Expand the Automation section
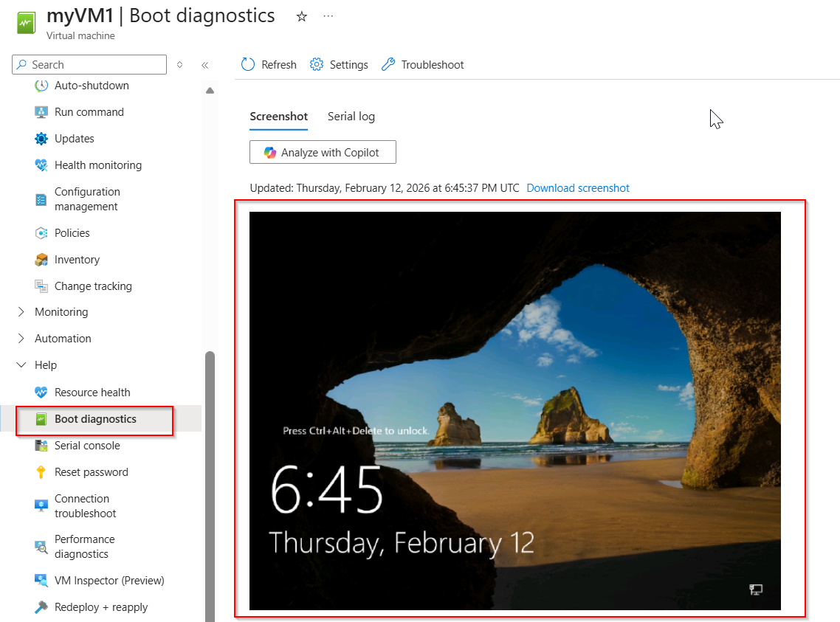This screenshot has width=840, height=622. (21, 338)
